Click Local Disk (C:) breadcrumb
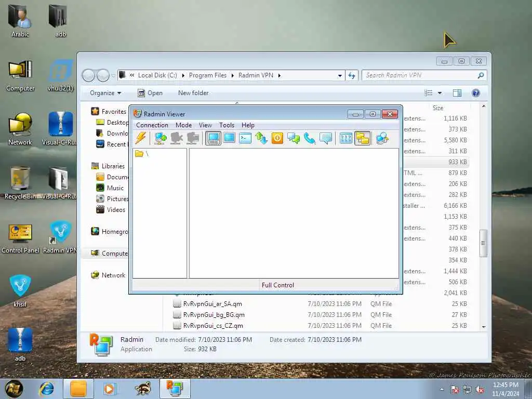The height and width of the screenshot is (399, 532). [157, 75]
